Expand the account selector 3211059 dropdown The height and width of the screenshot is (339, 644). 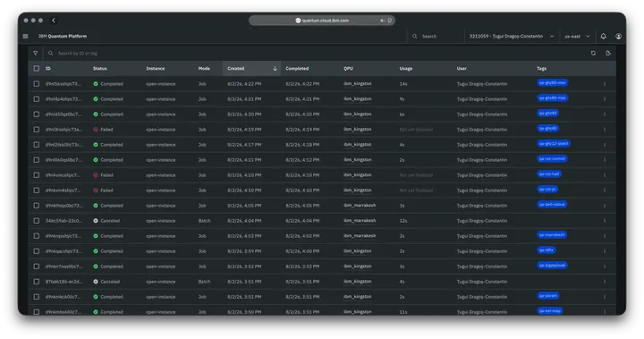click(512, 36)
